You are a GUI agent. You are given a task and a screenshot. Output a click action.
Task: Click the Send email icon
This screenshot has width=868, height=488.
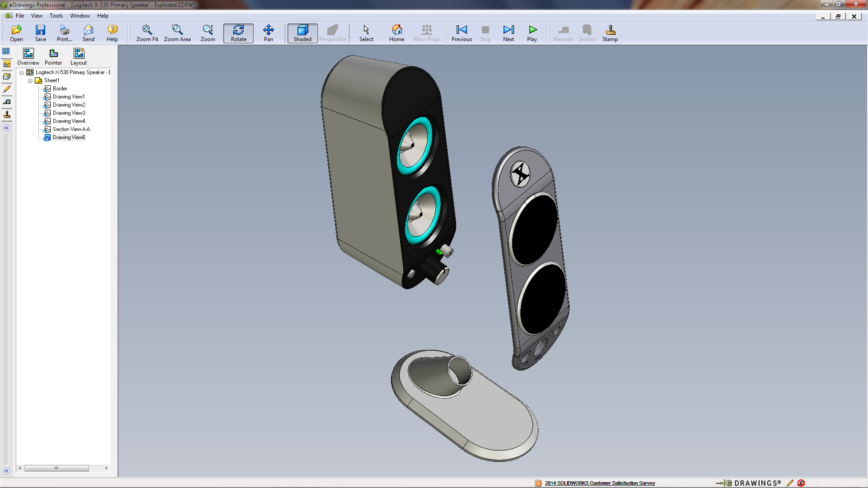pyautogui.click(x=88, y=30)
